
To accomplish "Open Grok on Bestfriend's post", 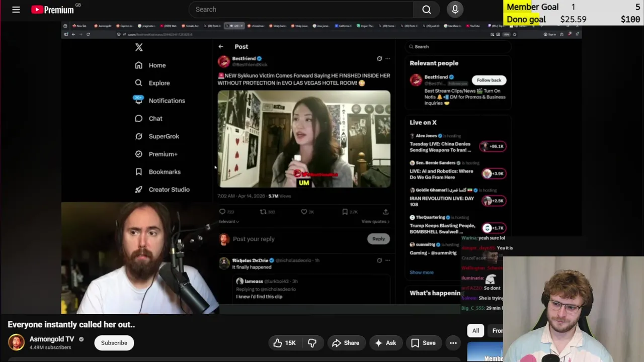I will [x=379, y=58].
